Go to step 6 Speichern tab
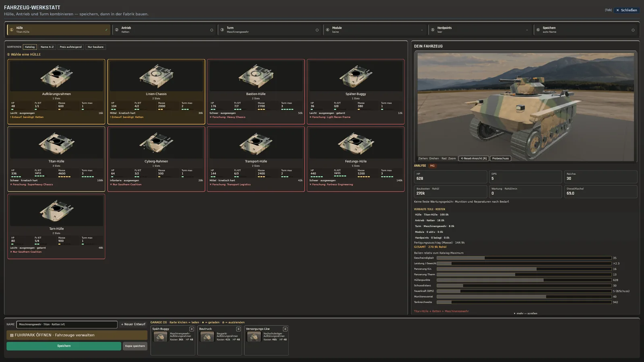The image size is (644, 362). tap(586, 30)
